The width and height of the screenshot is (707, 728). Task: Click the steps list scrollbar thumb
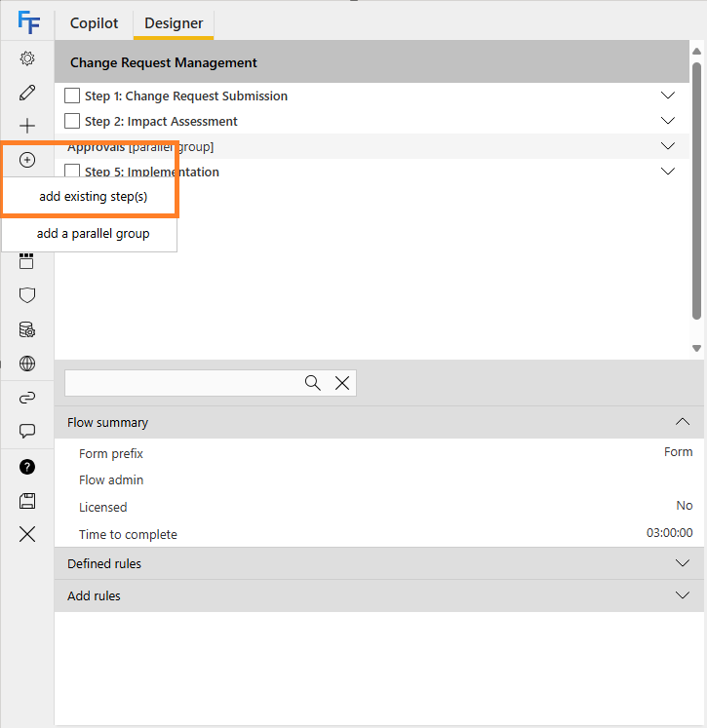(x=696, y=190)
